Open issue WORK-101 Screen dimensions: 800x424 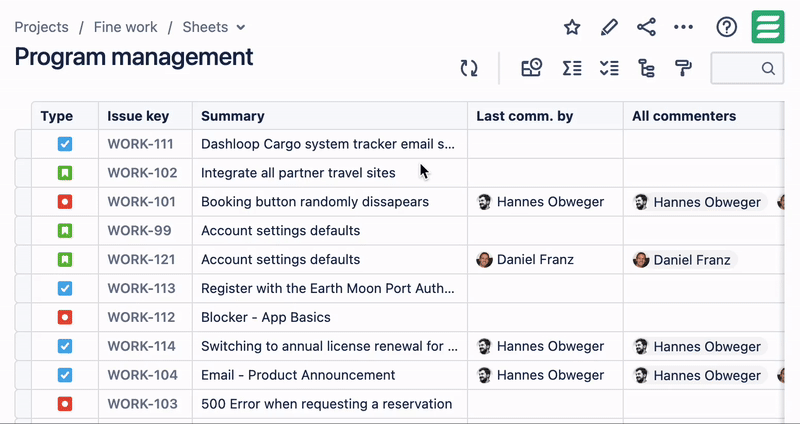(140, 202)
